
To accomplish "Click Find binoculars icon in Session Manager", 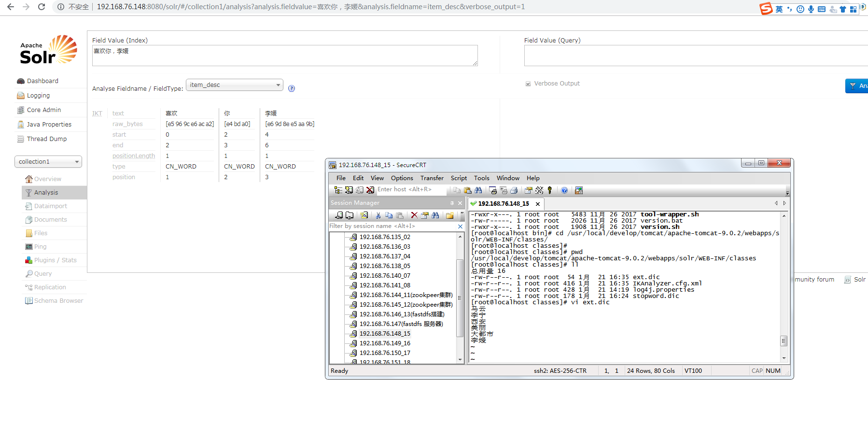I will [435, 215].
